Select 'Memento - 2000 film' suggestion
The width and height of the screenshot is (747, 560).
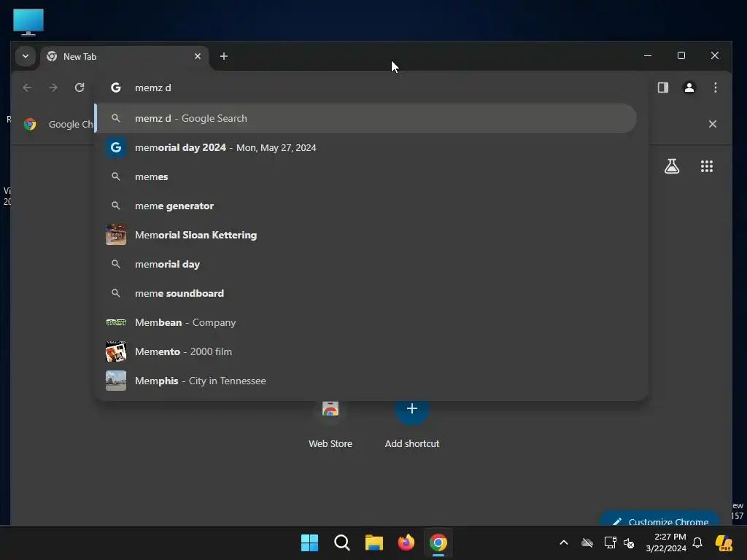366,351
